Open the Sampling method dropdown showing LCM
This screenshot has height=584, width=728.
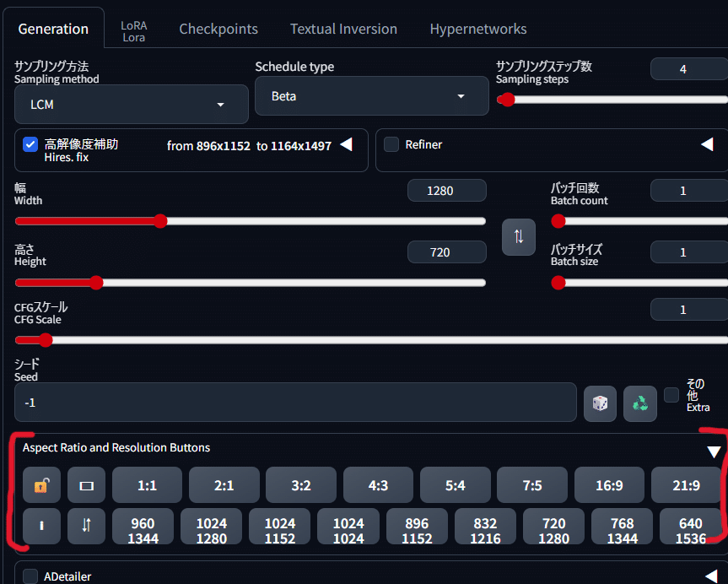pyautogui.click(x=131, y=104)
